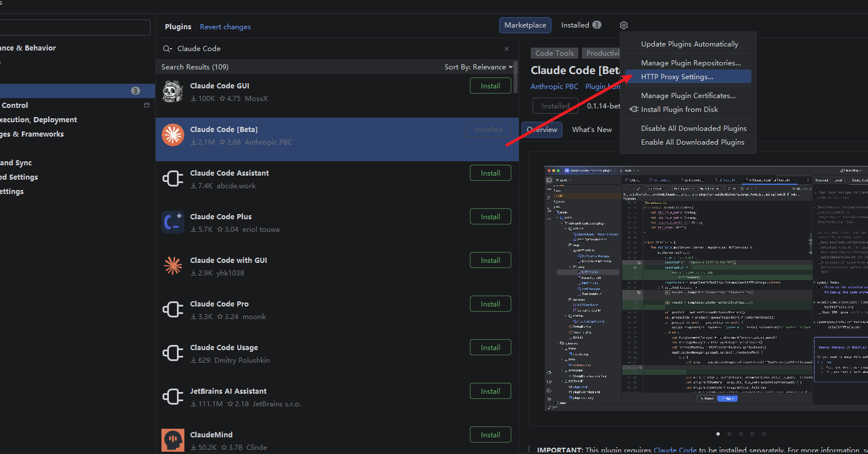Click the Claude Code Pro plug icon
The width and height of the screenshot is (868, 454).
(x=173, y=310)
